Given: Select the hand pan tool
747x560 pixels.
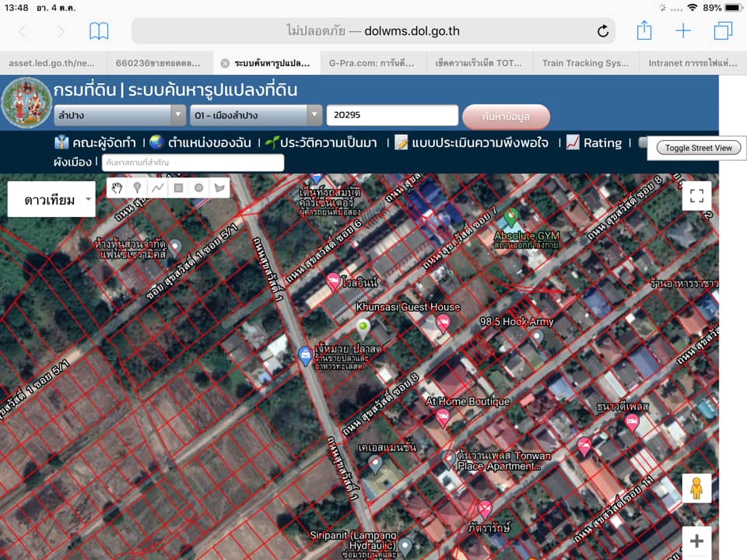Looking at the screenshot, I should [117, 187].
